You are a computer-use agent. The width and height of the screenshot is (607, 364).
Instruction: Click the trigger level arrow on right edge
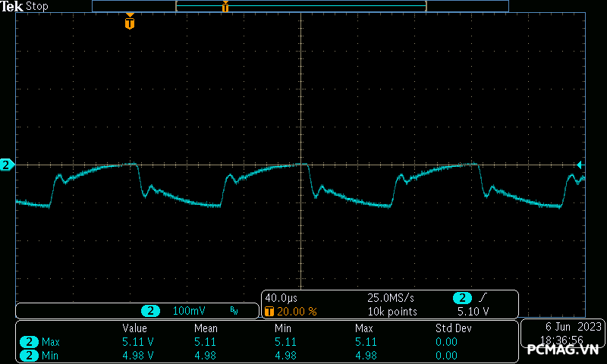pos(580,165)
